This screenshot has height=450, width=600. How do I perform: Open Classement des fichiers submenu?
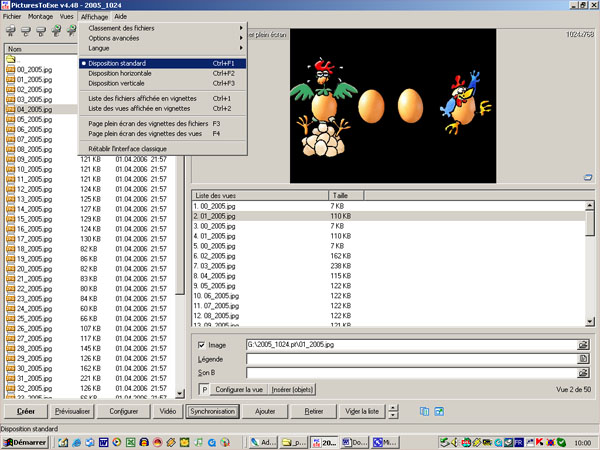click(x=163, y=28)
